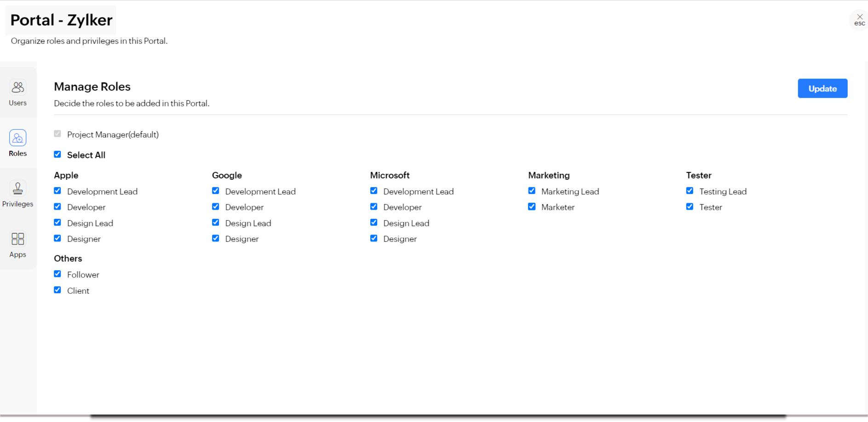
Task: Toggle Microsoft Developer checkbox
Action: pos(374,207)
